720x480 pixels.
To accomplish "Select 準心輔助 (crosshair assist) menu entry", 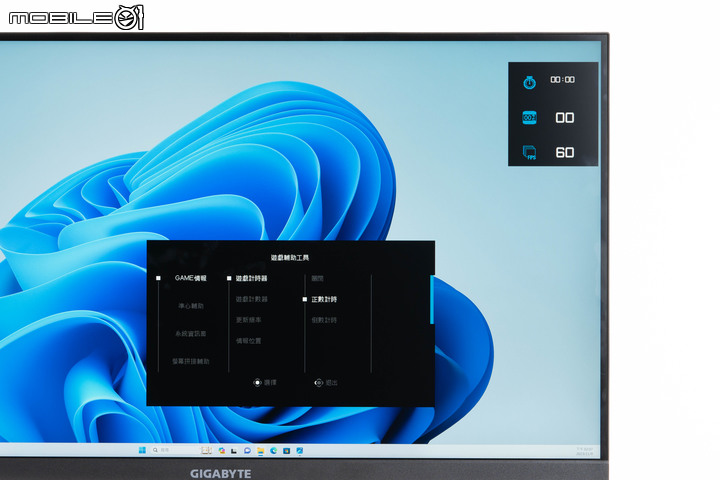I will 191,305.
